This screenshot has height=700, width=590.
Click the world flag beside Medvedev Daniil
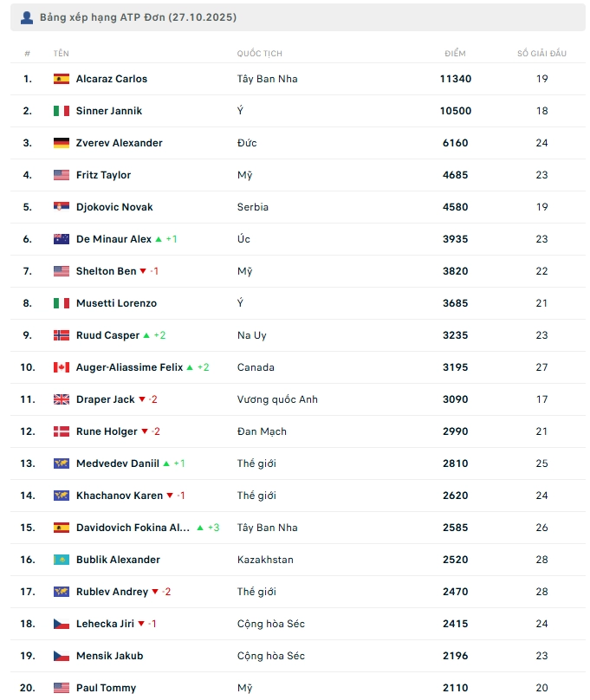coord(62,463)
